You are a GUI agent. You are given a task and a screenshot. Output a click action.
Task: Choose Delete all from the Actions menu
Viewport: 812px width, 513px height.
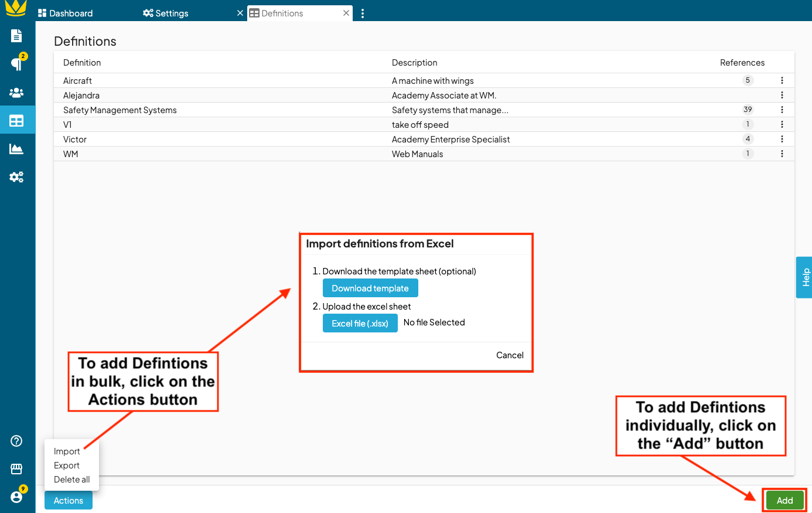click(x=72, y=480)
